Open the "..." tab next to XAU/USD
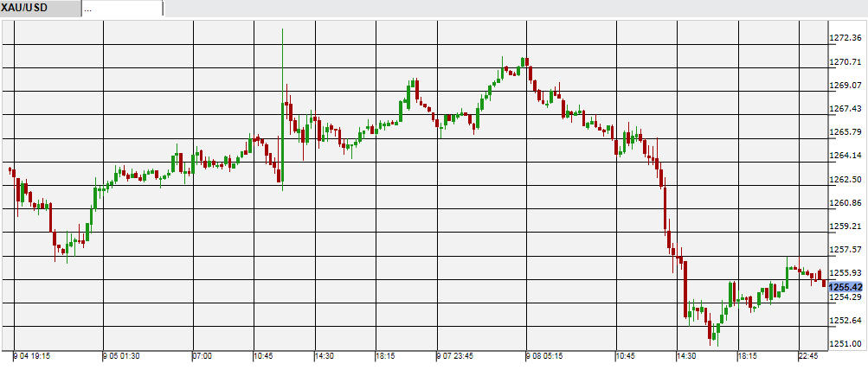This screenshot has height=370, width=868. click(x=122, y=8)
